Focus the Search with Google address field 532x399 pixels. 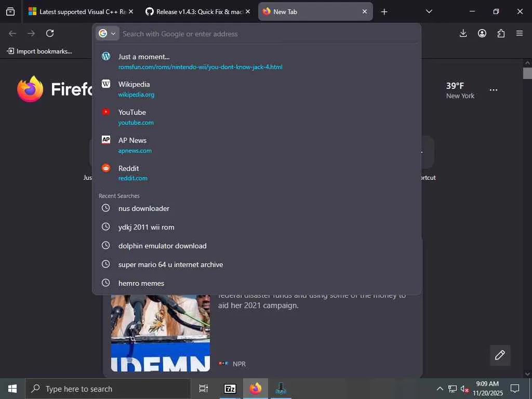click(268, 34)
